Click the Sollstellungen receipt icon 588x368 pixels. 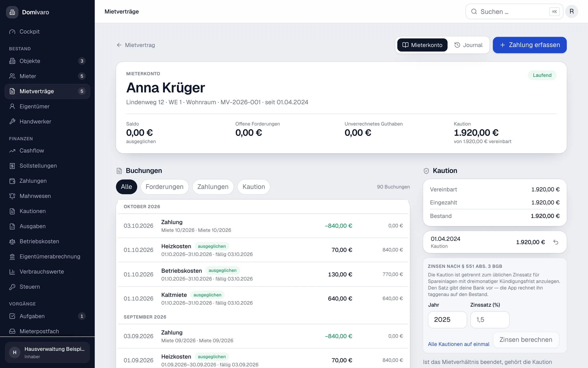coord(12,166)
